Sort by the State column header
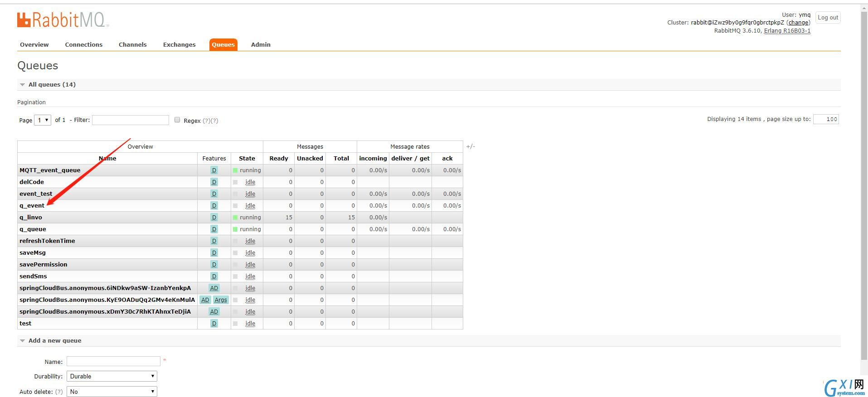Viewport: 868px width, 397px height. coord(247,158)
